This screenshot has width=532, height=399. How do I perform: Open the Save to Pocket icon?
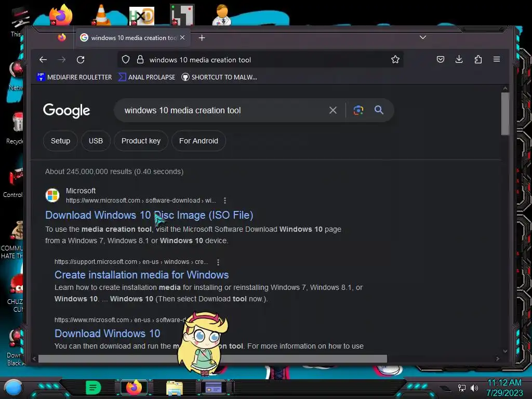tap(441, 60)
